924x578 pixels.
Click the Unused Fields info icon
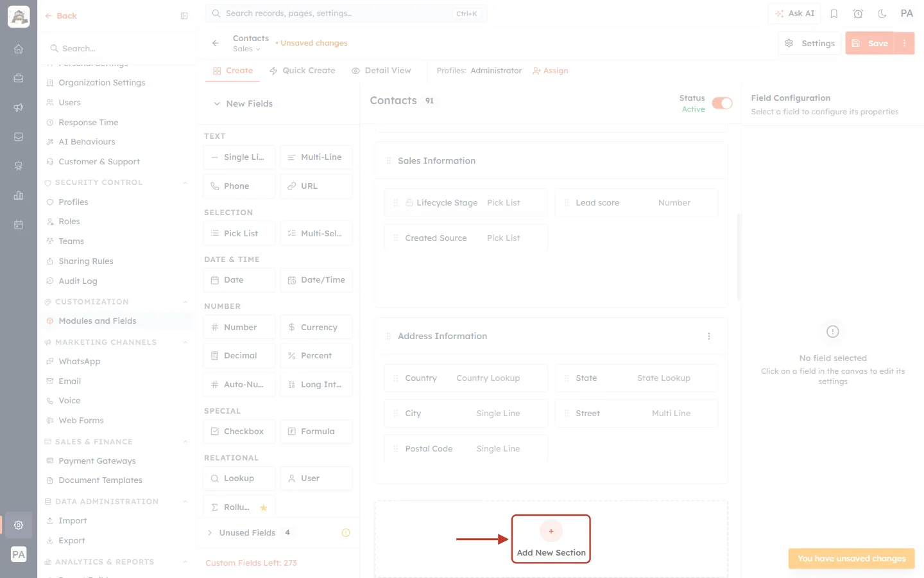point(346,532)
